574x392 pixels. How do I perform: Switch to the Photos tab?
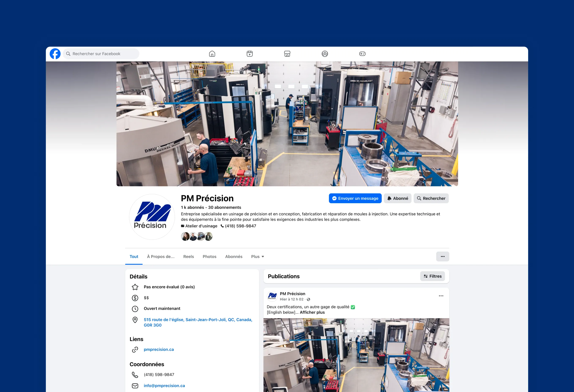point(209,257)
